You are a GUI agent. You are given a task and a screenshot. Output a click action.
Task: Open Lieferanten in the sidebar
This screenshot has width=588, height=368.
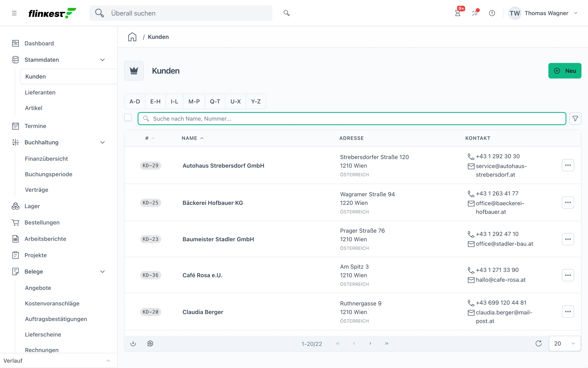click(40, 92)
